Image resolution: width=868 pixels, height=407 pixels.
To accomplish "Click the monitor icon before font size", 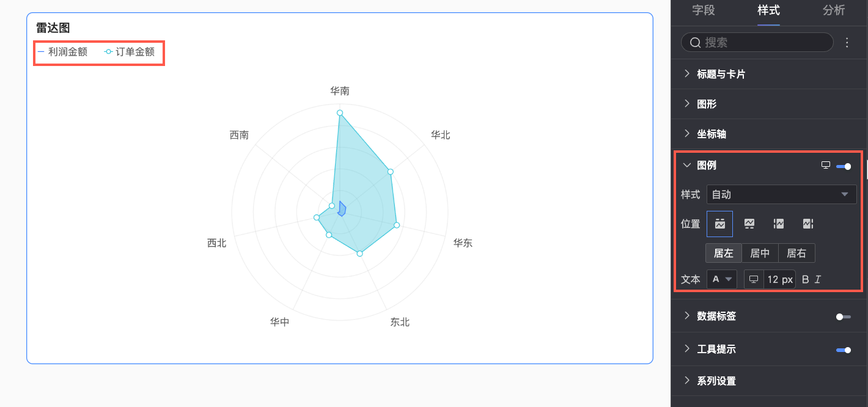I will tap(754, 279).
